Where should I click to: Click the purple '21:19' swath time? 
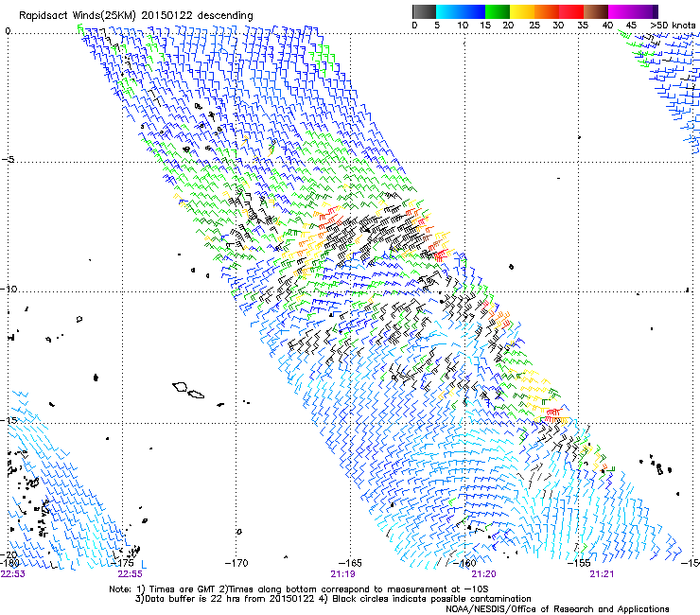(x=342, y=574)
